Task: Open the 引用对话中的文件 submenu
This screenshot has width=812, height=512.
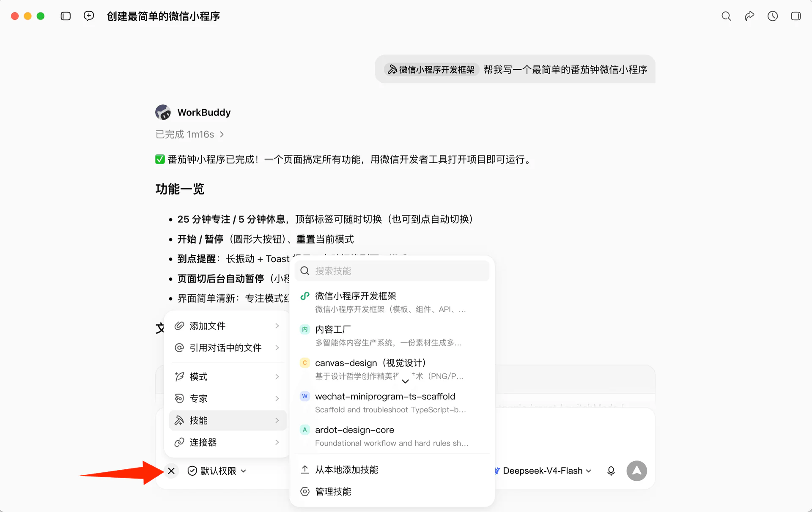Action: click(228, 348)
